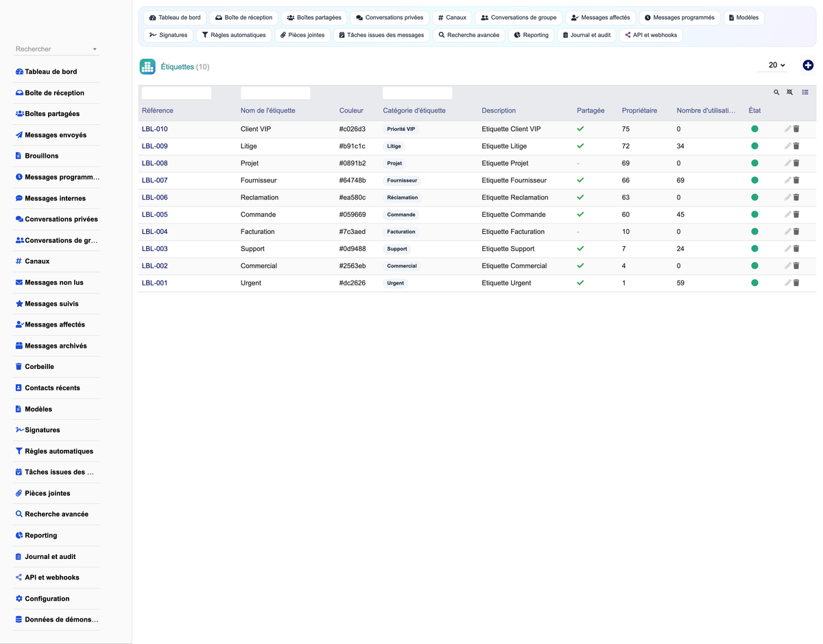Click the Reporting button in the top bar
This screenshot has height=644, width=823.
pyautogui.click(x=531, y=35)
